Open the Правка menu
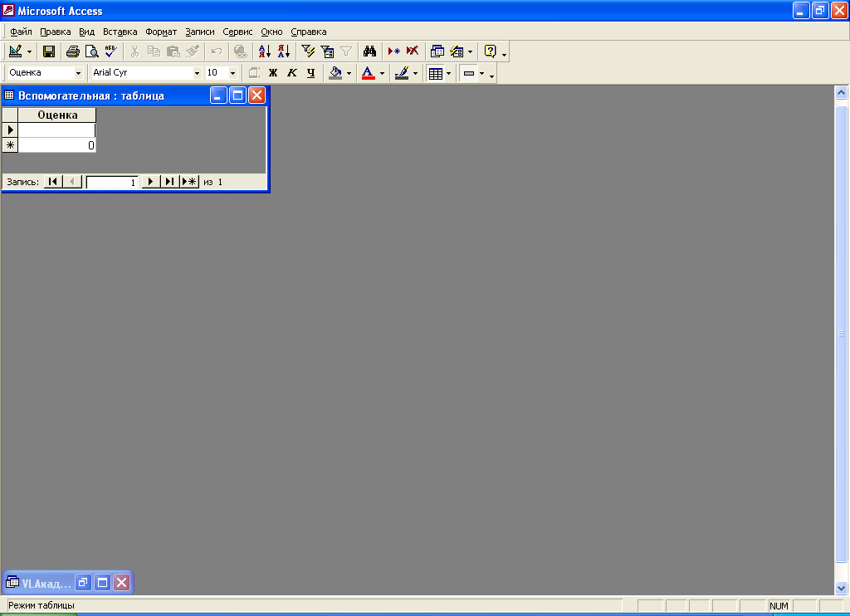Image resolution: width=850 pixels, height=616 pixels. [x=56, y=32]
